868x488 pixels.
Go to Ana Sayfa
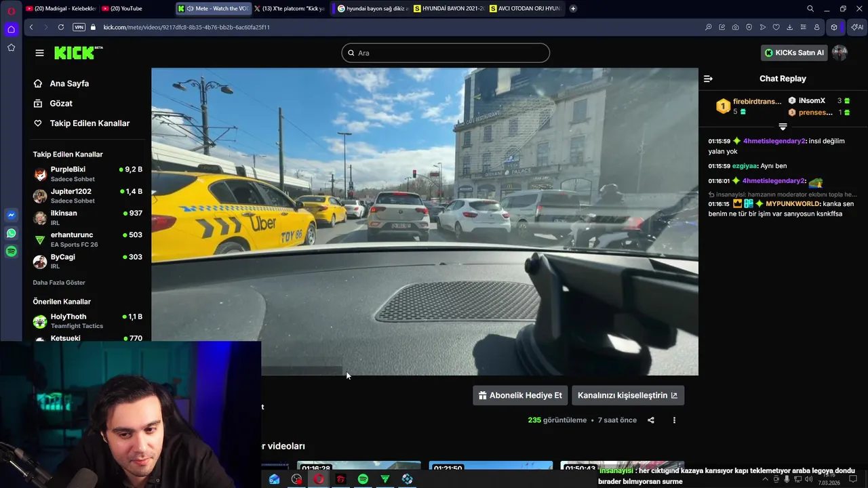coord(69,83)
